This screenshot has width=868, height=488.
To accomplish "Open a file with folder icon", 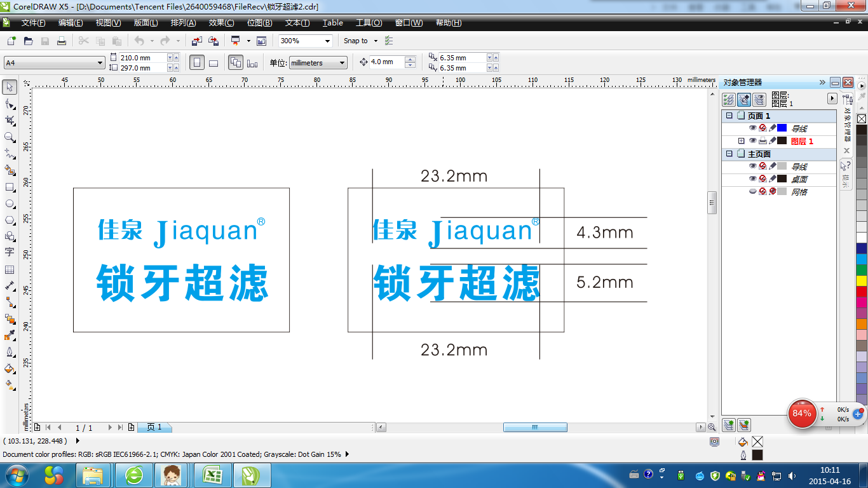I will point(28,41).
